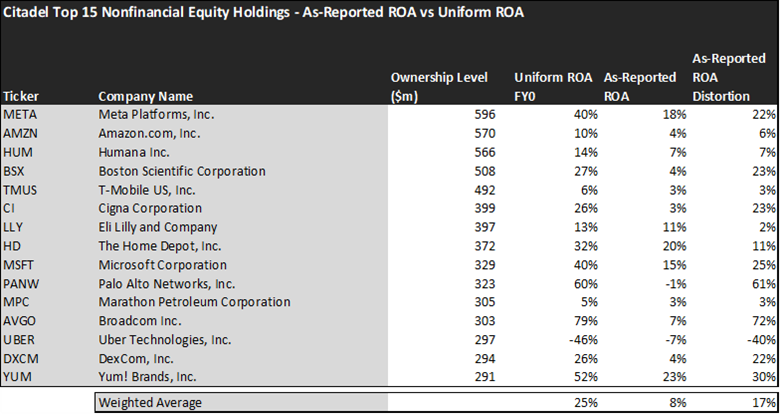Select the META ticker cell
The width and height of the screenshot is (780, 414).
coord(20,115)
